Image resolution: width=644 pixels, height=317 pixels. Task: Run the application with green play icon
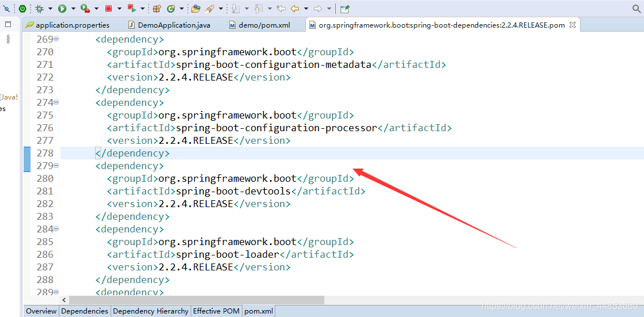[62, 8]
